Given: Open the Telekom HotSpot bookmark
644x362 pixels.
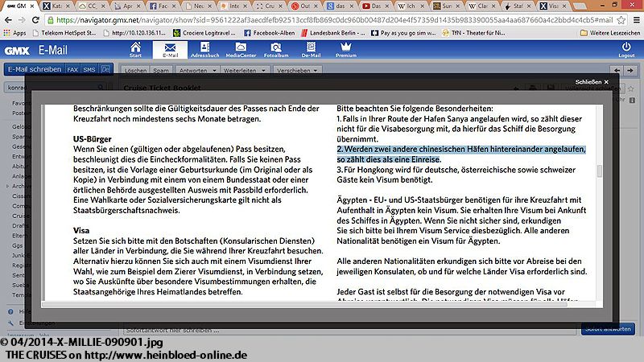Looking at the screenshot, I should click(x=64, y=33).
